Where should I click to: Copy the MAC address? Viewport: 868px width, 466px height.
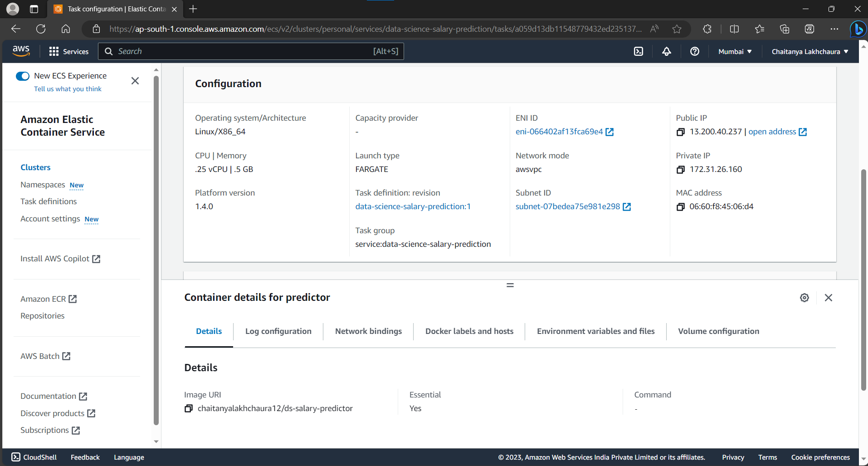point(681,207)
